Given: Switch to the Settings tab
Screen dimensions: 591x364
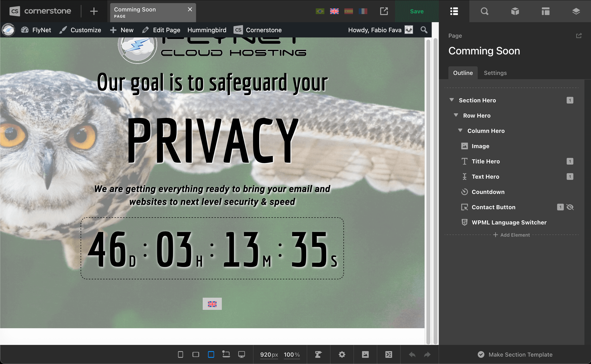Looking at the screenshot, I should coord(495,73).
